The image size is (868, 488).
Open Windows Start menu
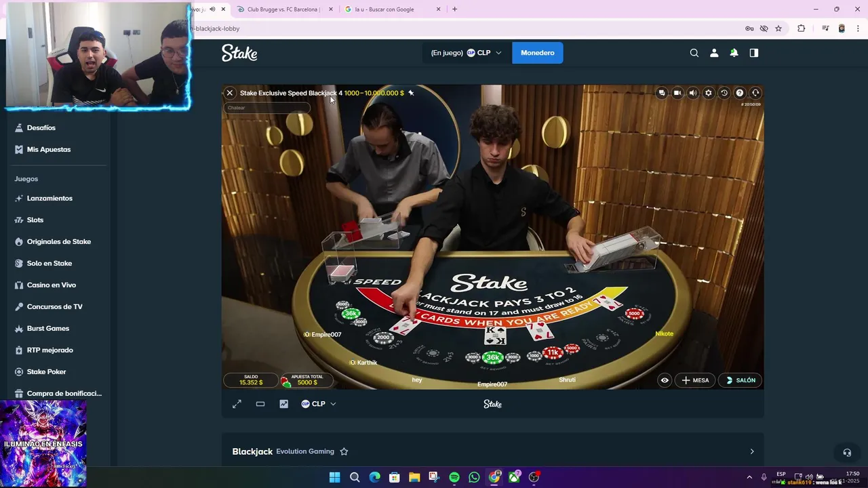coord(334,477)
